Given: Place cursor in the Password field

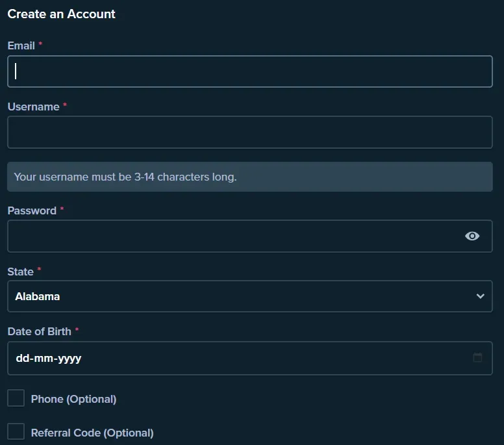Looking at the screenshot, I should coord(234,236).
